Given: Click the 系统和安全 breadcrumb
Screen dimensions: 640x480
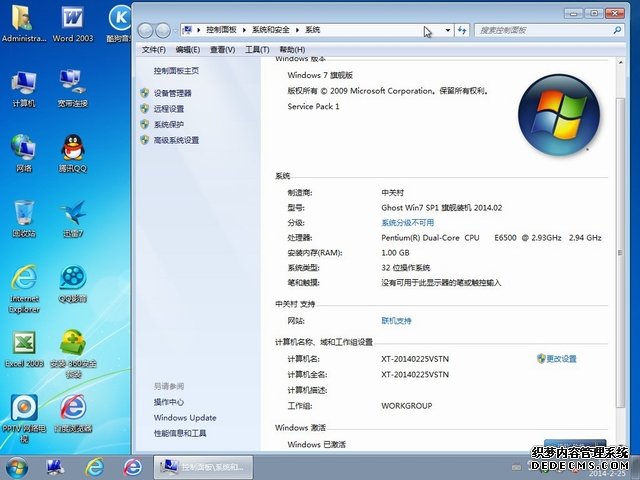Looking at the screenshot, I should 271,30.
